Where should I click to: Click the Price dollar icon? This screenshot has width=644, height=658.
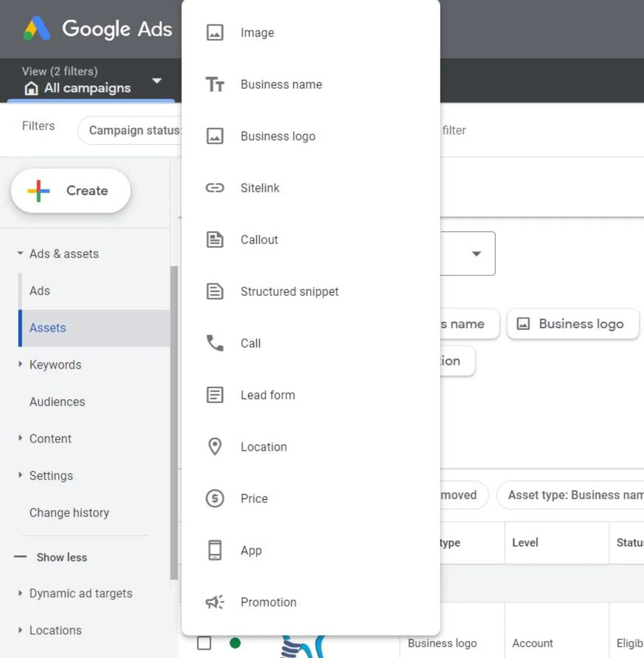coord(215,498)
